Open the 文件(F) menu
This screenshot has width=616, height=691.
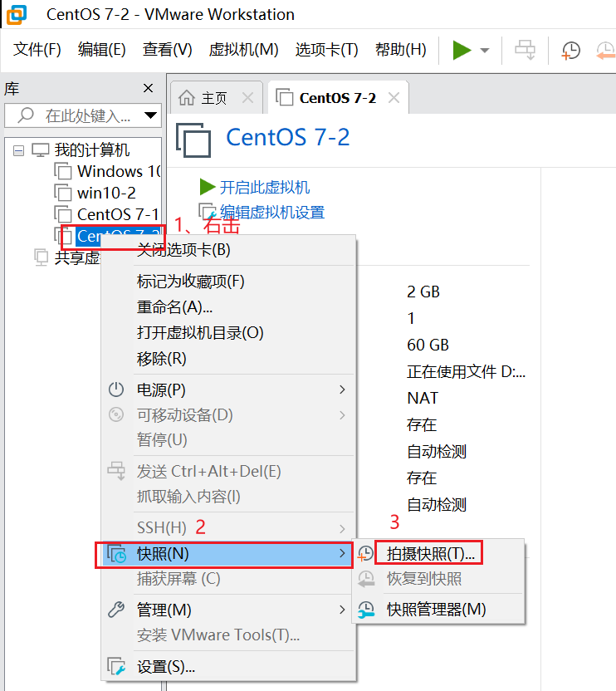[37, 49]
